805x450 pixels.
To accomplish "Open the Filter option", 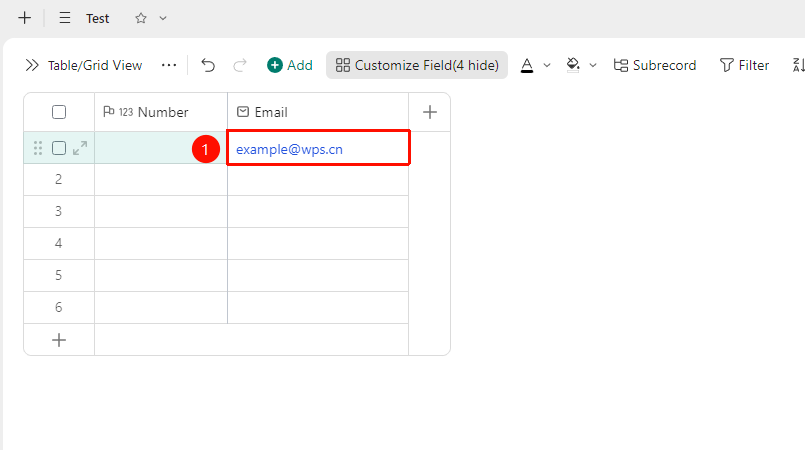I will [x=744, y=65].
